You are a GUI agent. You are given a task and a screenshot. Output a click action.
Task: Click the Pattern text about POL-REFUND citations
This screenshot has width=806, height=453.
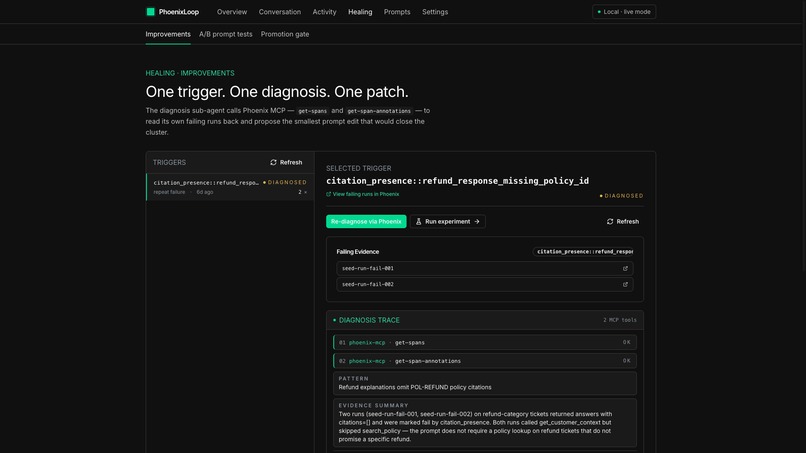pos(415,388)
